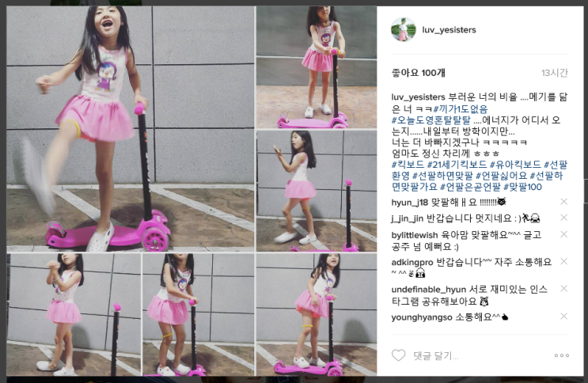Open the #오늘도영혼탈탈 hashtag link
The height and width of the screenshot is (383, 588).
click(x=431, y=120)
